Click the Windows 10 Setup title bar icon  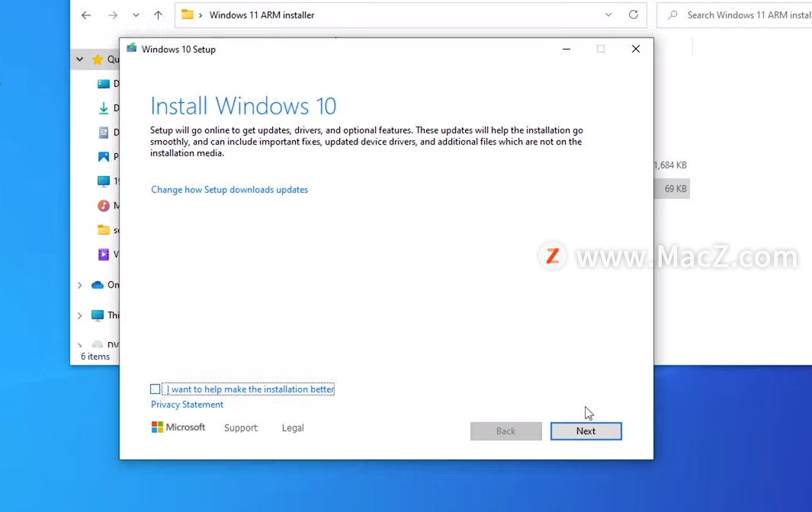click(132, 49)
